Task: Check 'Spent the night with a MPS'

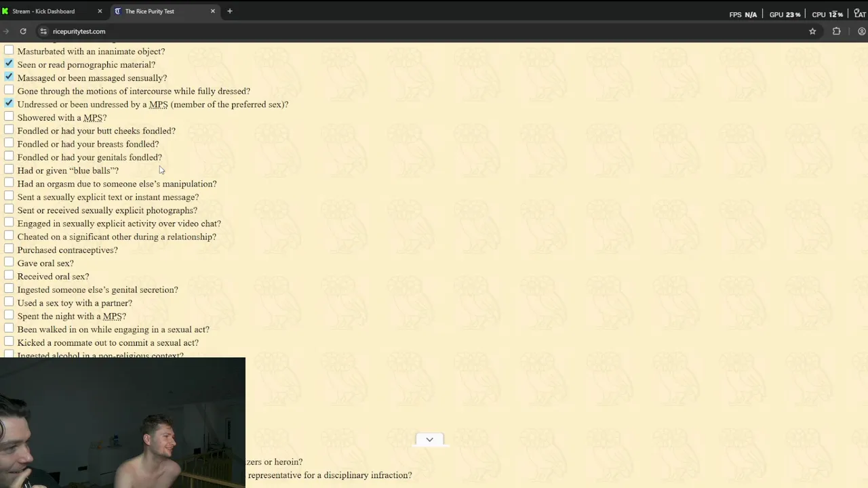Action: (9, 315)
